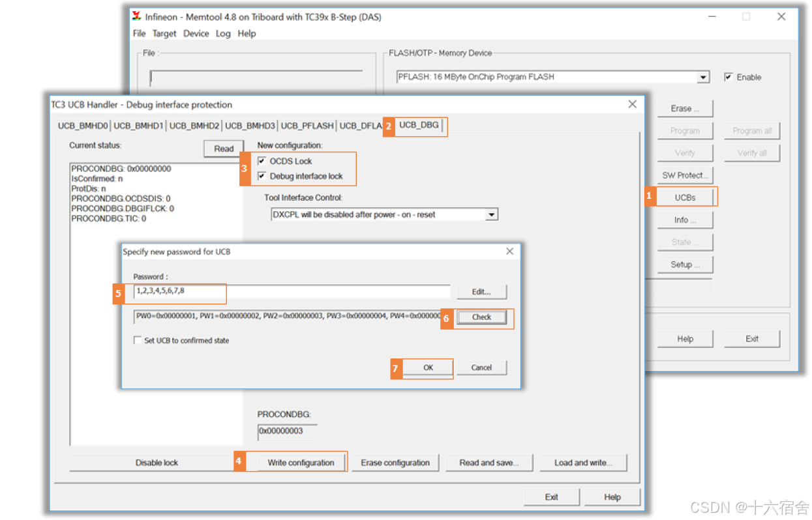
Task: Click the Check button in password dialog
Action: [481, 317]
